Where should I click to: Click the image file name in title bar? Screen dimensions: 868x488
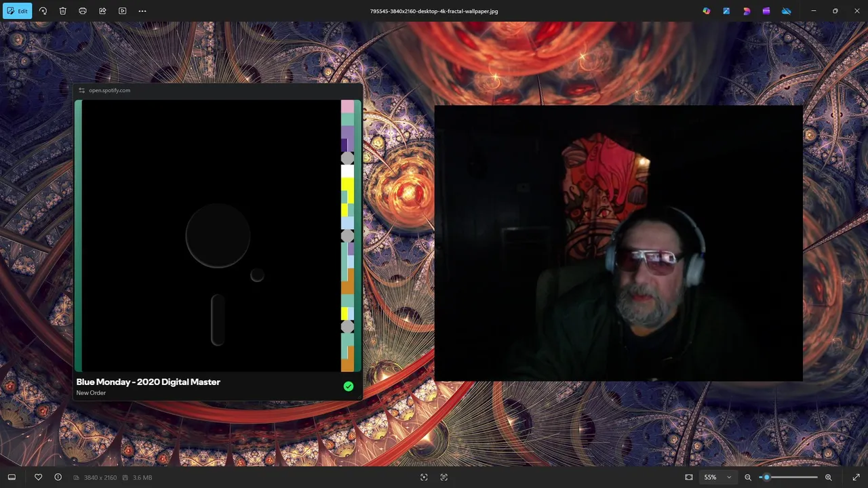(434, 11)
